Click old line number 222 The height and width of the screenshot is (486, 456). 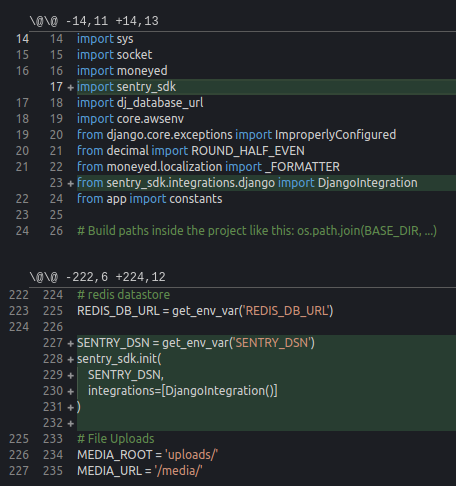[19, 295]
